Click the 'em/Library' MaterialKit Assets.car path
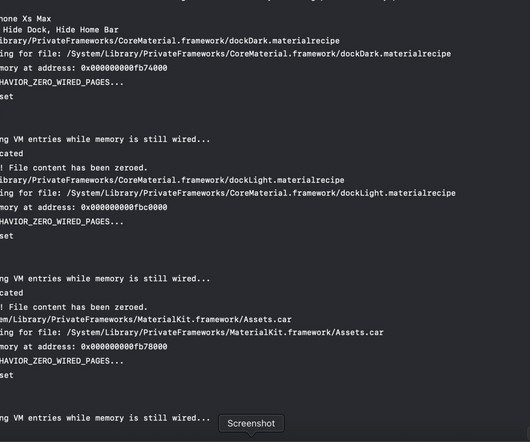 click(146, 319)
